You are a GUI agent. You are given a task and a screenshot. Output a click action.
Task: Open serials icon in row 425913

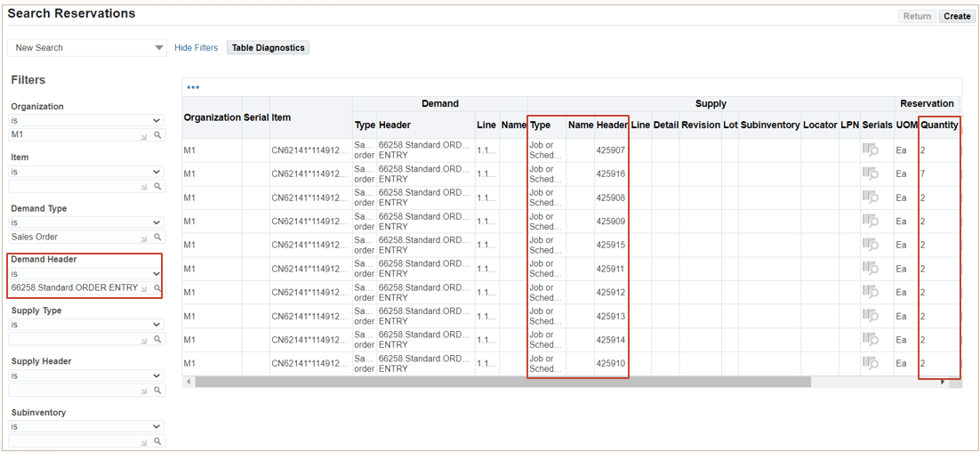coord(870,317)
